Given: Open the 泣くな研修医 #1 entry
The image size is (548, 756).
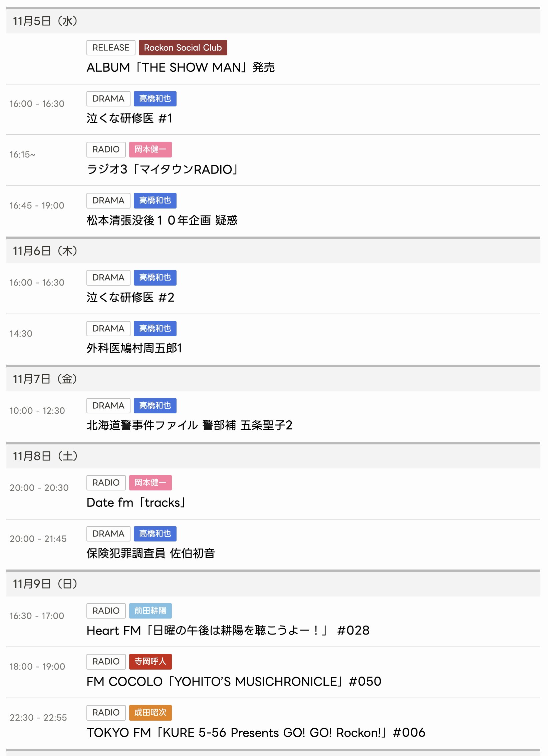Looking at the screenshot, I should (129, 118).
